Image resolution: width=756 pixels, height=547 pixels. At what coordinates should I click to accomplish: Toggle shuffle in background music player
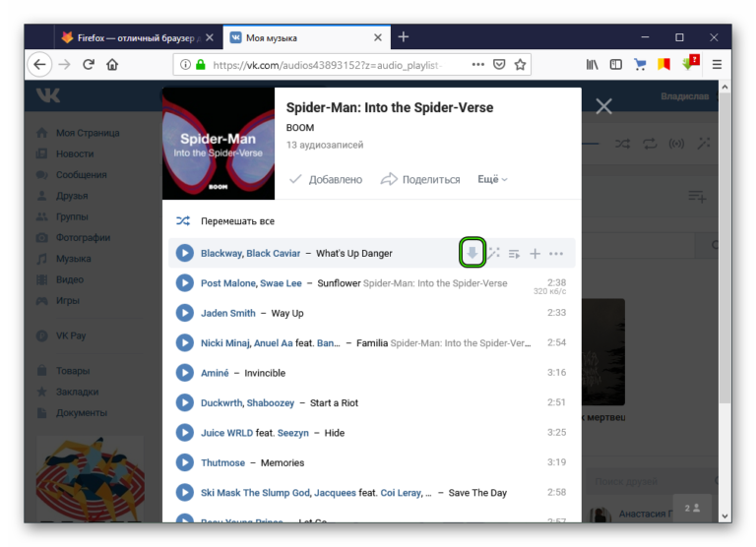coord(622,144)
